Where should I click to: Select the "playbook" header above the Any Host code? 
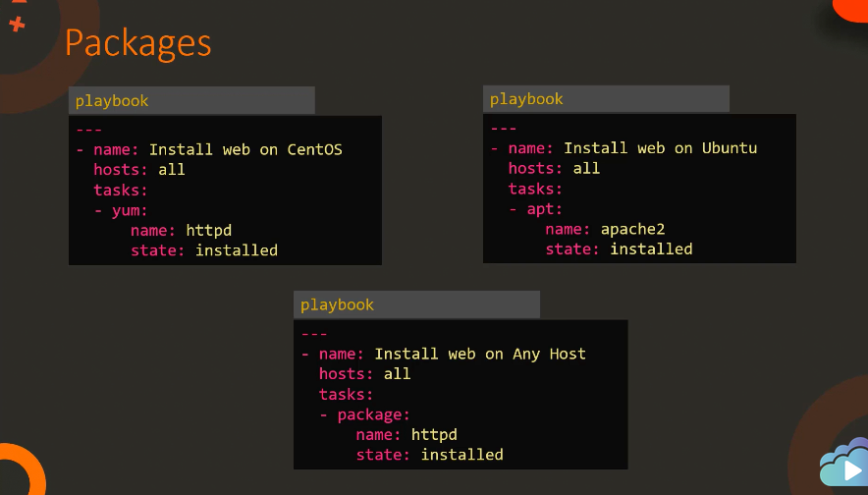point(416,304)
